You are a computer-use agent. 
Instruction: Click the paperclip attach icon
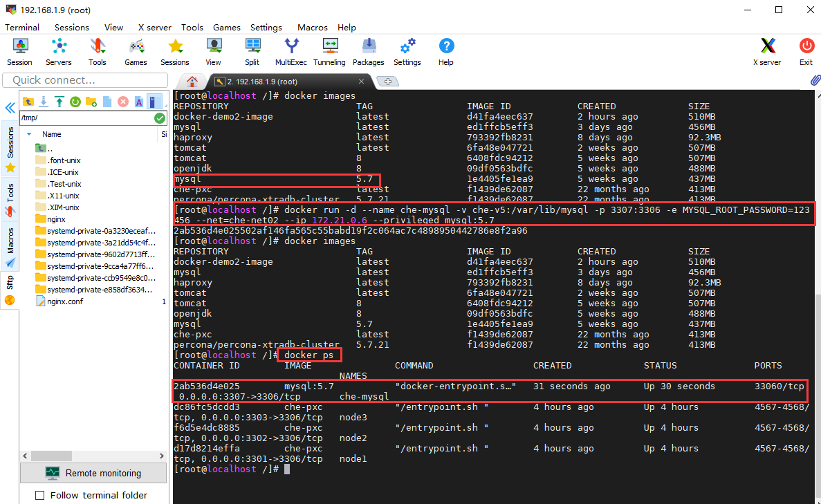815,80
